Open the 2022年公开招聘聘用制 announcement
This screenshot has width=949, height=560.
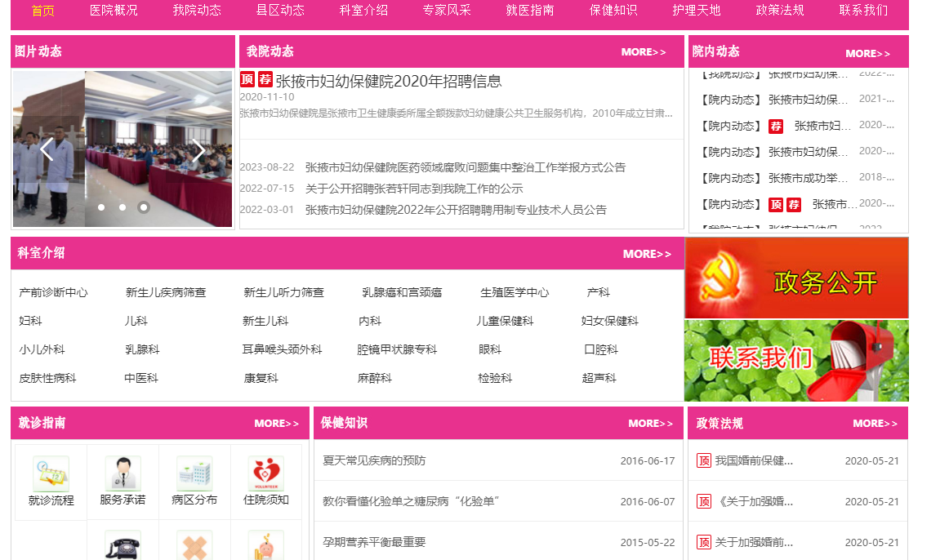(x=456, y=210)
